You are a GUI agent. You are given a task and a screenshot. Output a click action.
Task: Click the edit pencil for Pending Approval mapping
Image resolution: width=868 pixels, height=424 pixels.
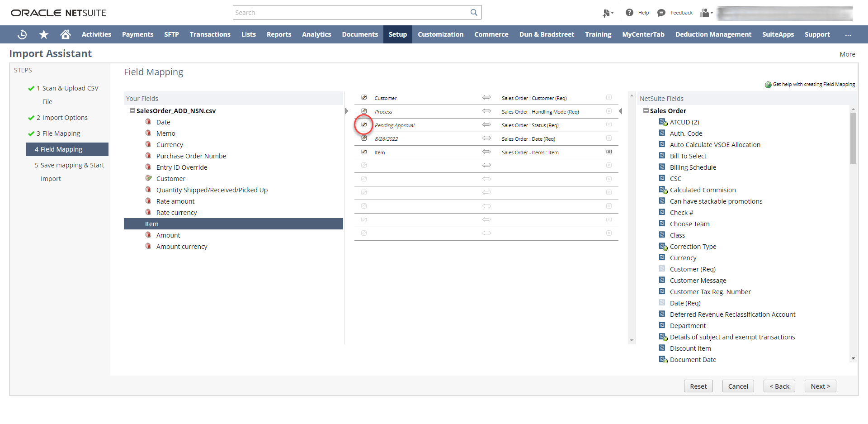pos(364,125)
